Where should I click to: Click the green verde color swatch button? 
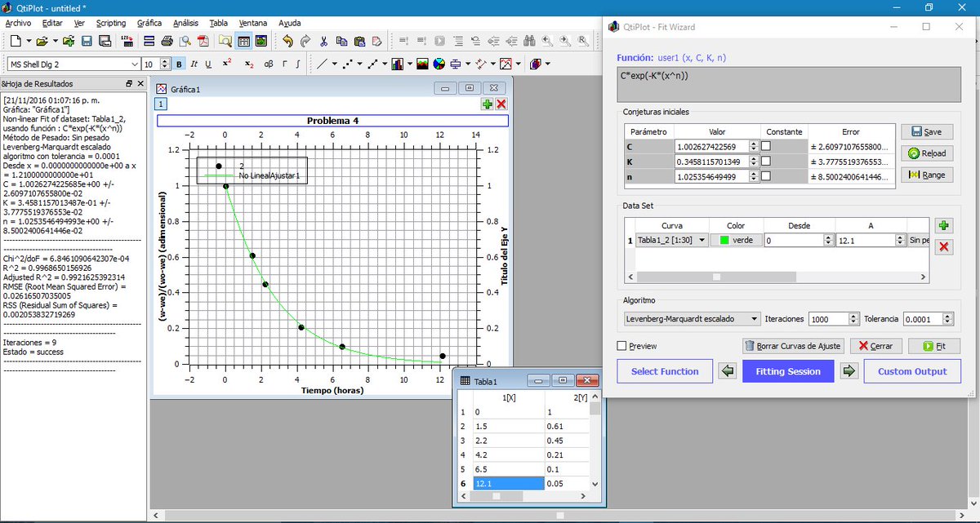click(x=737, y=240)
